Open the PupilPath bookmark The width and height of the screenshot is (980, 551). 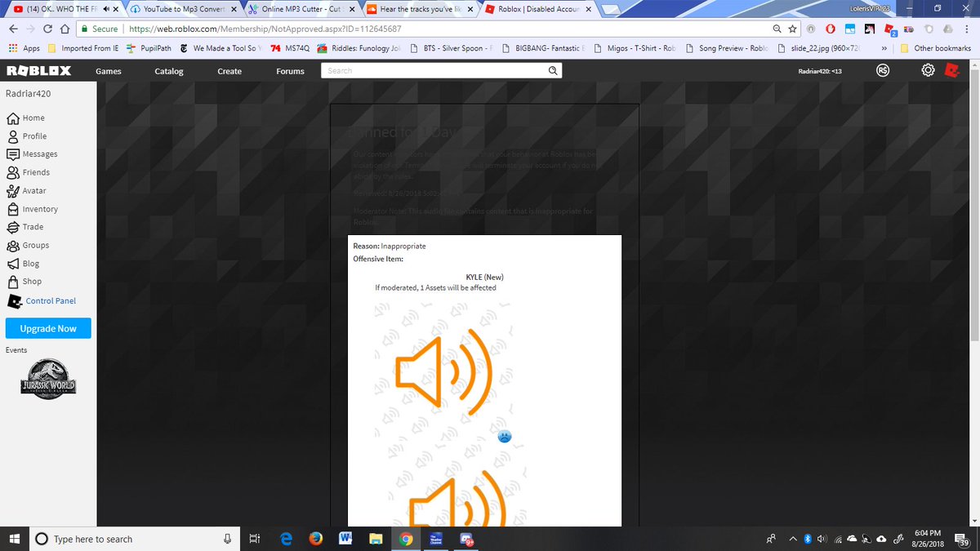pyautogui.click(x=149, y=48)
